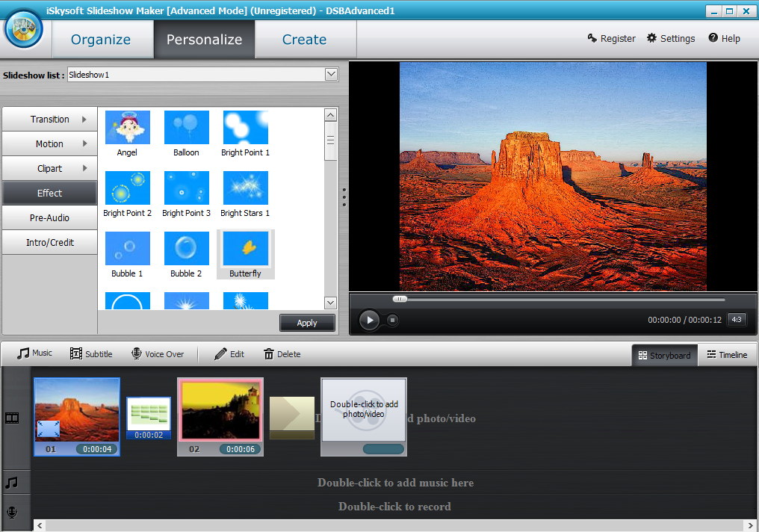Select the Edit tool
The width and height of the screenshot is (759, 532).
(x=228, y=353)
